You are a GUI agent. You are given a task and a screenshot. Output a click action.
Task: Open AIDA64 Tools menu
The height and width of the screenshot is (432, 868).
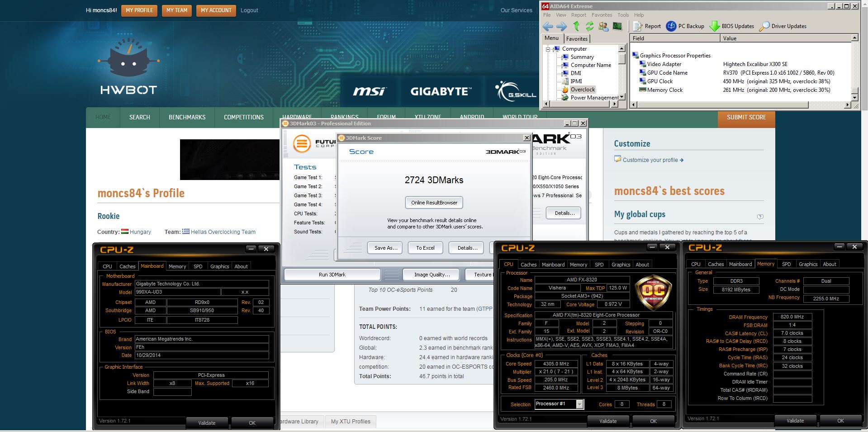(623, 15)
